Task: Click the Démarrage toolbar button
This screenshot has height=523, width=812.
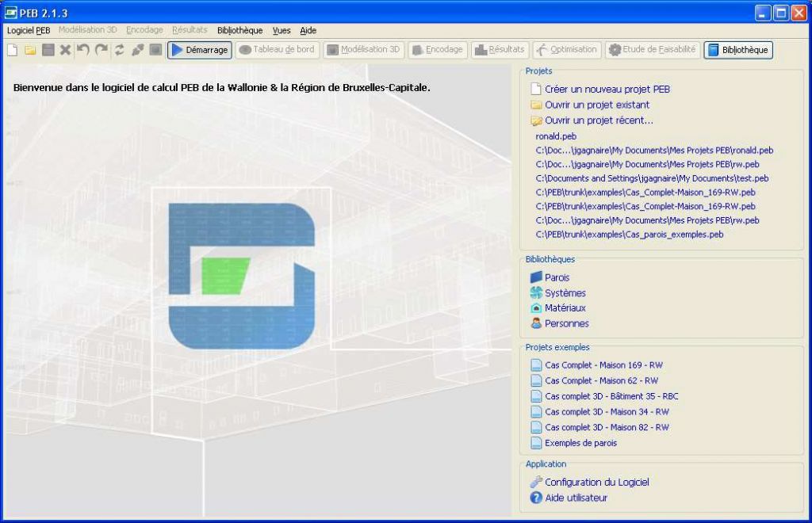Action: 200,50
